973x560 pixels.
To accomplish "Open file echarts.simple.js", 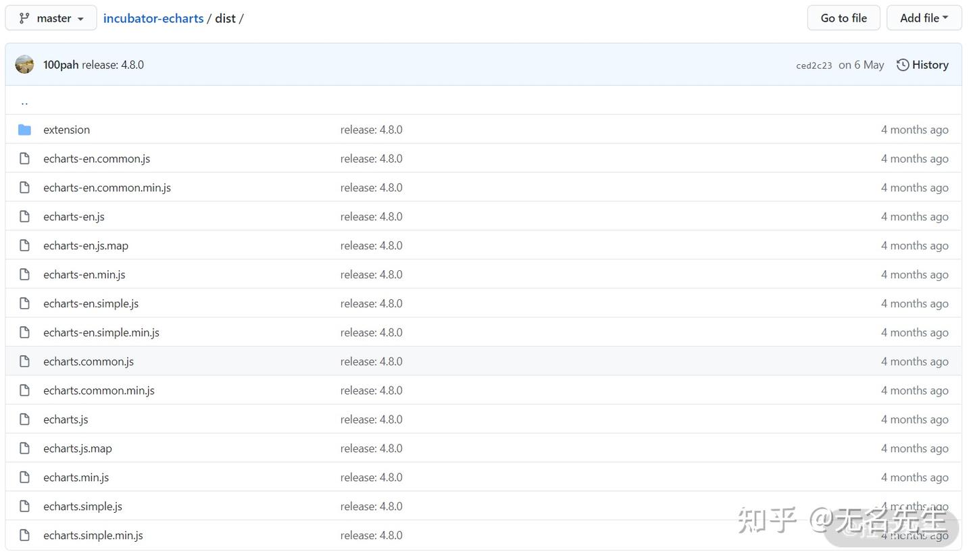I will [x=82, y=507].
